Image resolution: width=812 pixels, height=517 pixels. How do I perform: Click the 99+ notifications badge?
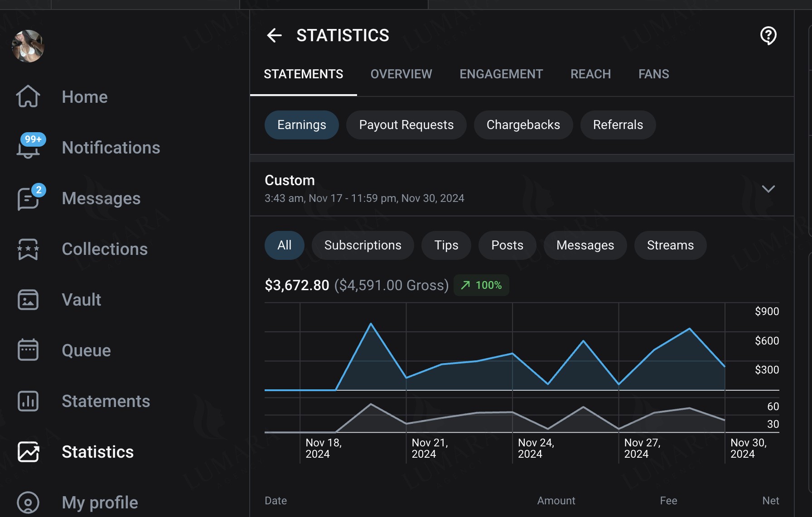tap(33, 139)
